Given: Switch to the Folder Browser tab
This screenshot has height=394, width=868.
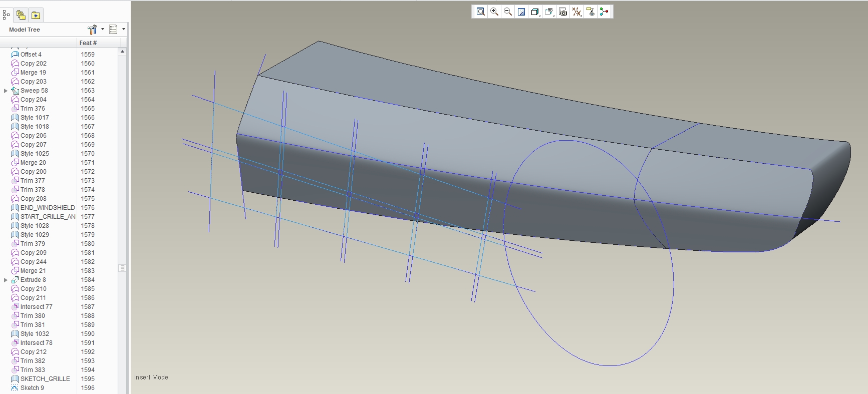Looking at the screenshot, I should point(21,15).
